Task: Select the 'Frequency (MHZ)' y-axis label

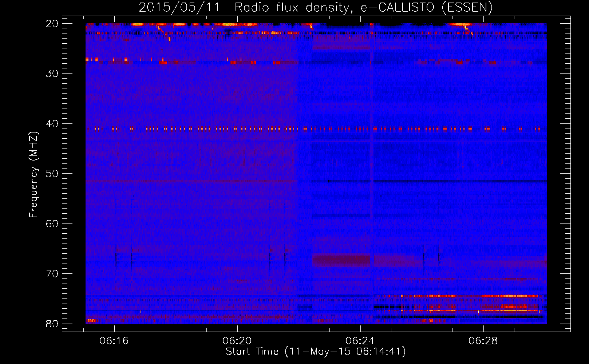Action: tap(33, 175)
